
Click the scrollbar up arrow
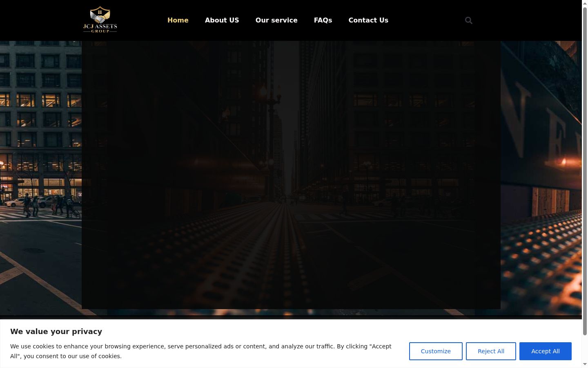pyautogui.click(x=585, y=3)
